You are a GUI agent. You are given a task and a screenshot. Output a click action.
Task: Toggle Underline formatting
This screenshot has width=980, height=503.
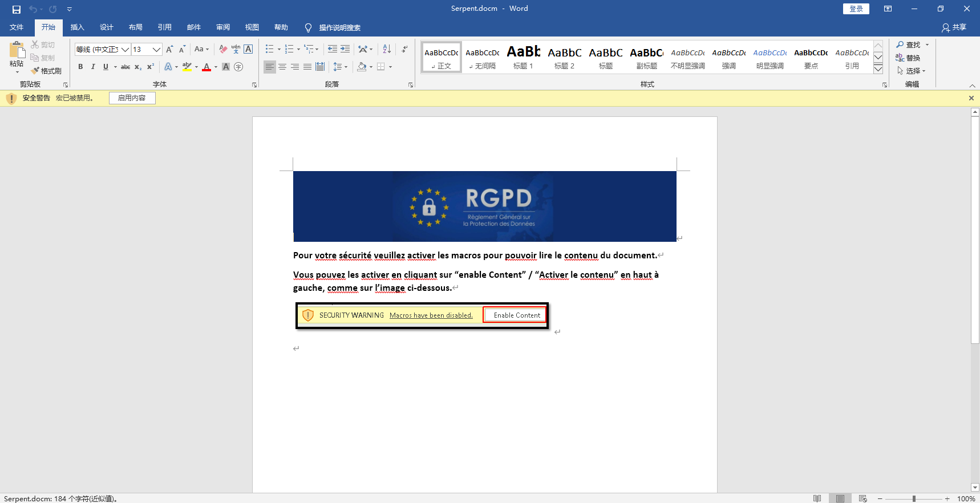coord(106,67)
